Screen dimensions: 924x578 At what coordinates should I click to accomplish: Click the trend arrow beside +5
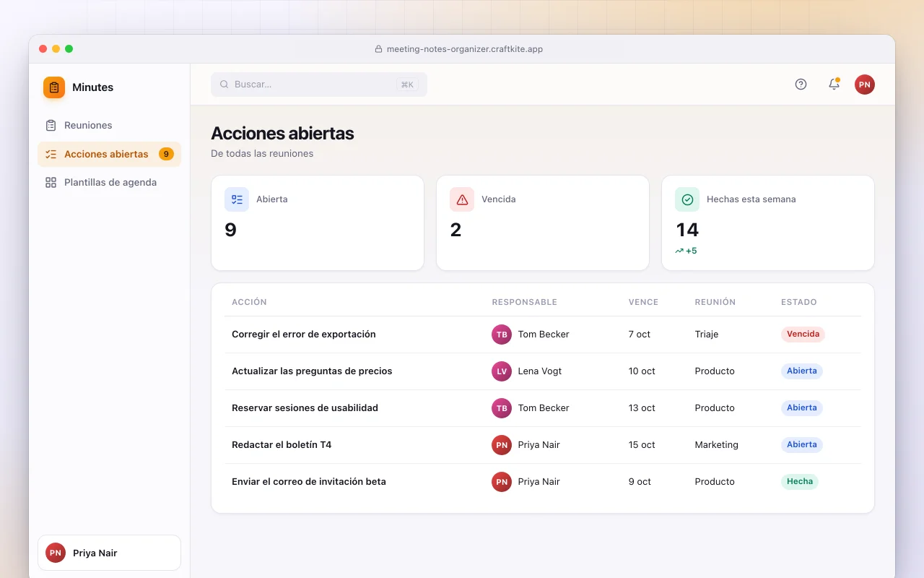(x=679, y=251)
